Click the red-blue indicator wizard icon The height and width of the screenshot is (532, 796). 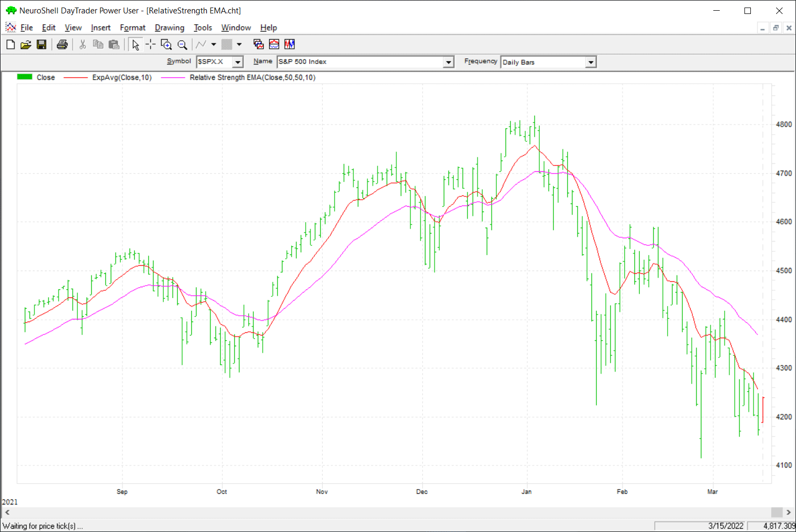[x=274, y=45]
